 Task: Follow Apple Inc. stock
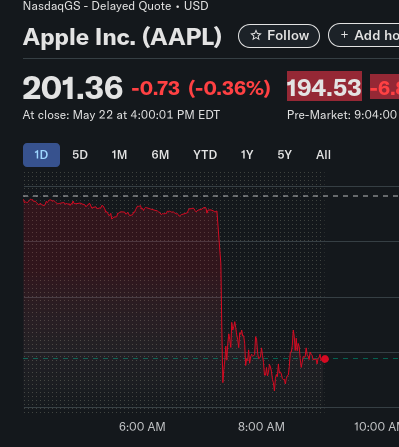pyautogui.click(x=279, y=36)
